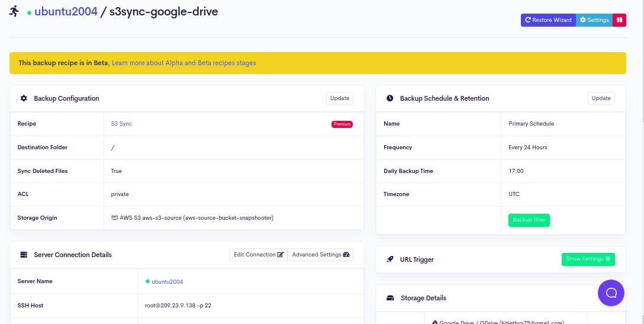
Task: Open ubuntu2004 link in Server Name row
Action: point(167,282)
